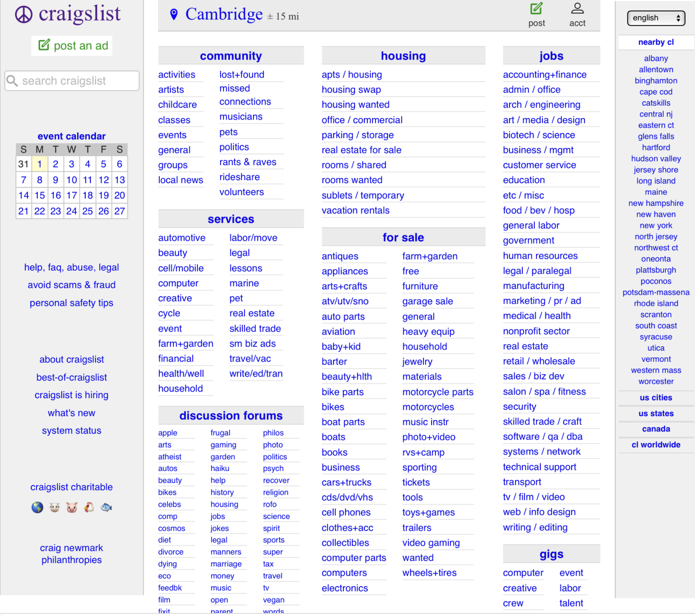
Task: Go to help, faq, abuse, legal
Action: 72,267
